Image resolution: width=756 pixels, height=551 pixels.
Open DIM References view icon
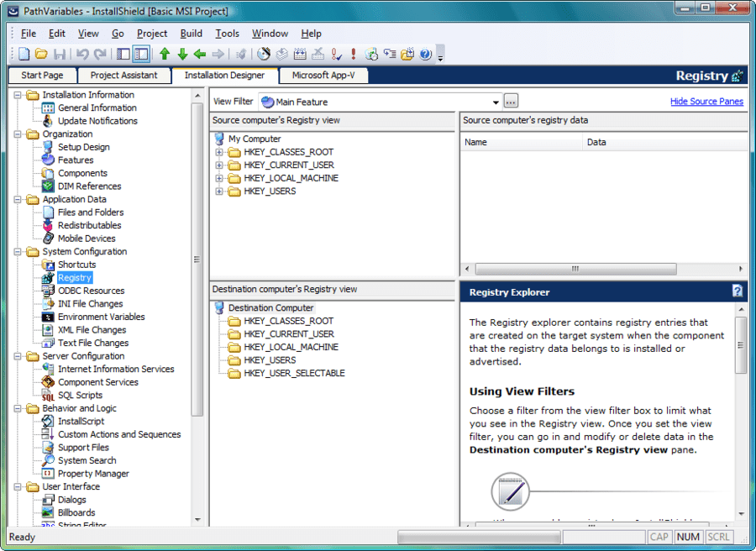pyautogui.click(x=48, y=186)
